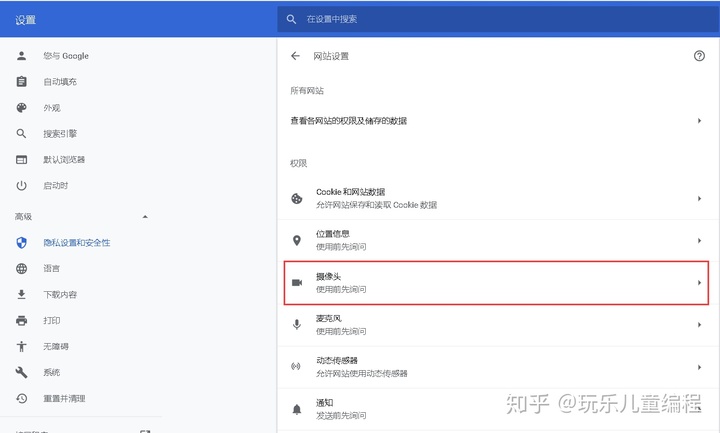This screenshot has width=720, height=433.
Task: Click 允许网站使用动态传感器 description
Action: click(362, 373)
